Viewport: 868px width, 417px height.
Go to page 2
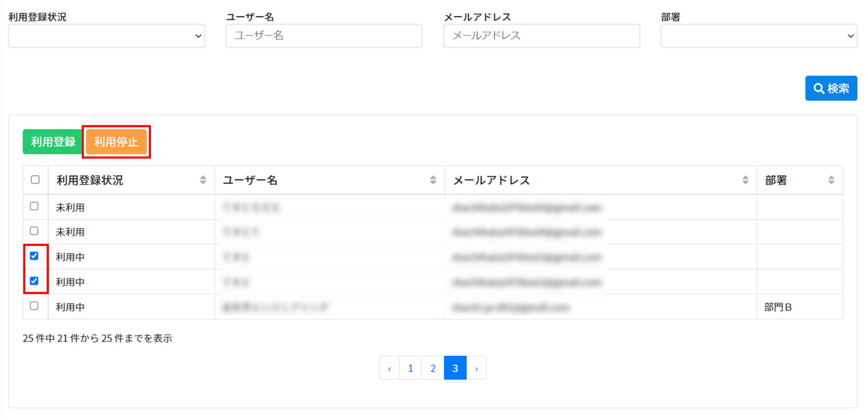[x=433, y=368]
